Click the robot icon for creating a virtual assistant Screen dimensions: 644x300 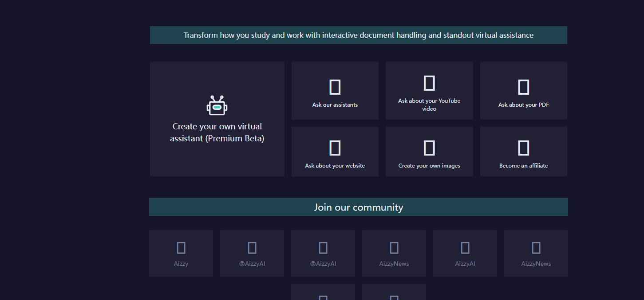point(217,105)
